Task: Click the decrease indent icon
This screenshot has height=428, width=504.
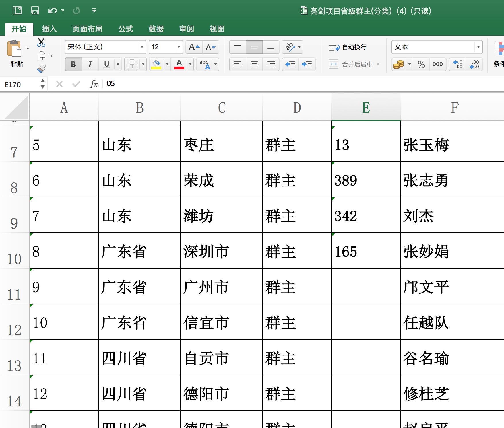Action: [x=290, y=64]
